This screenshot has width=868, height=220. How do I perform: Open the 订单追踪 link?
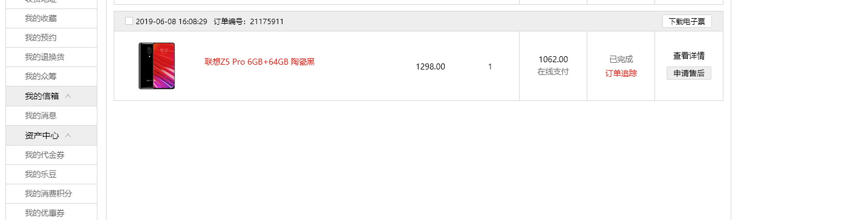coord(621,73)
